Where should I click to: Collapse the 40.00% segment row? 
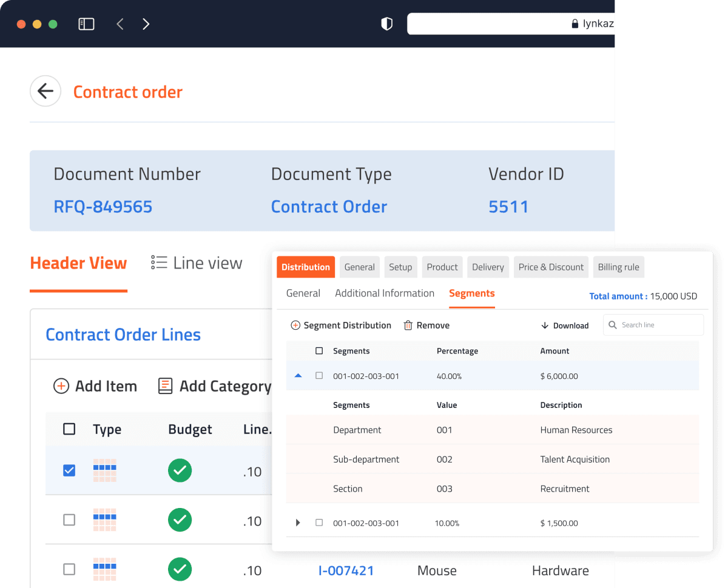(x=298, y=376)
